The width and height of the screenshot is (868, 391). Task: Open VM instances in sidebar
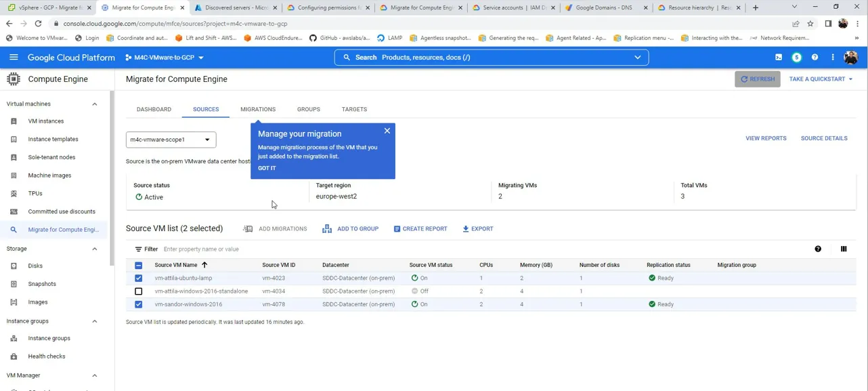[46, 121]
